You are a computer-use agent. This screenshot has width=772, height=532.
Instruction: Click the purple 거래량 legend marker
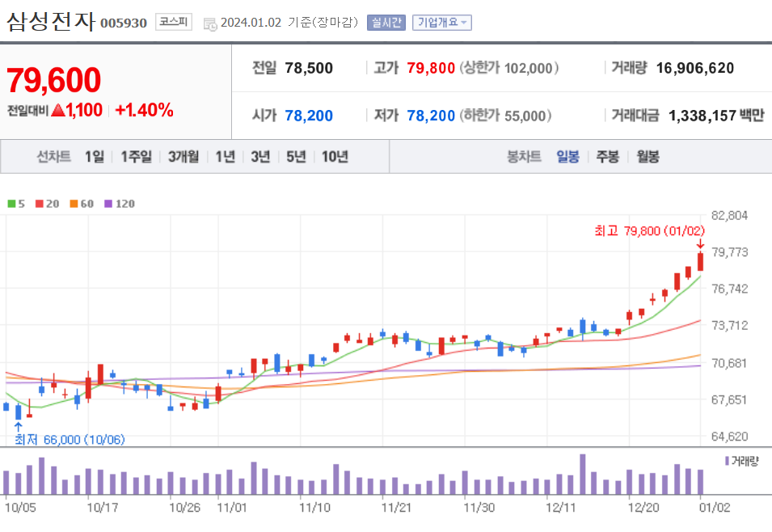tap(727, 461)
